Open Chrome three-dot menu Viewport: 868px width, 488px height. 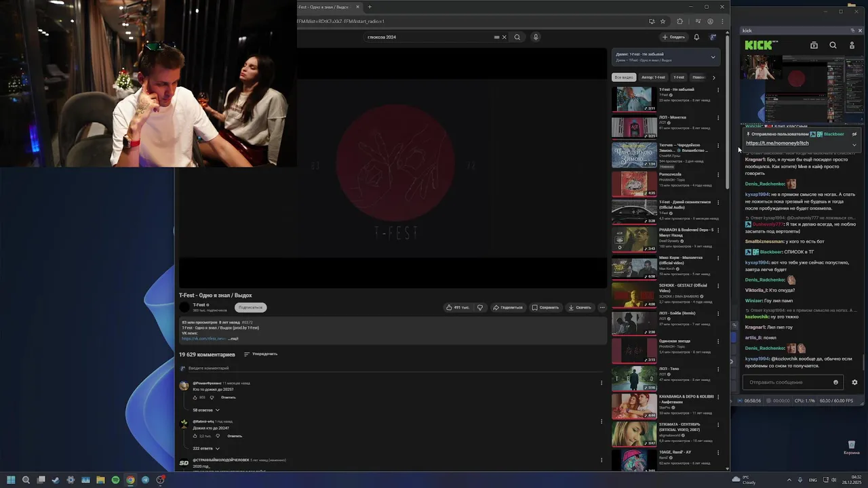point(722,21)
